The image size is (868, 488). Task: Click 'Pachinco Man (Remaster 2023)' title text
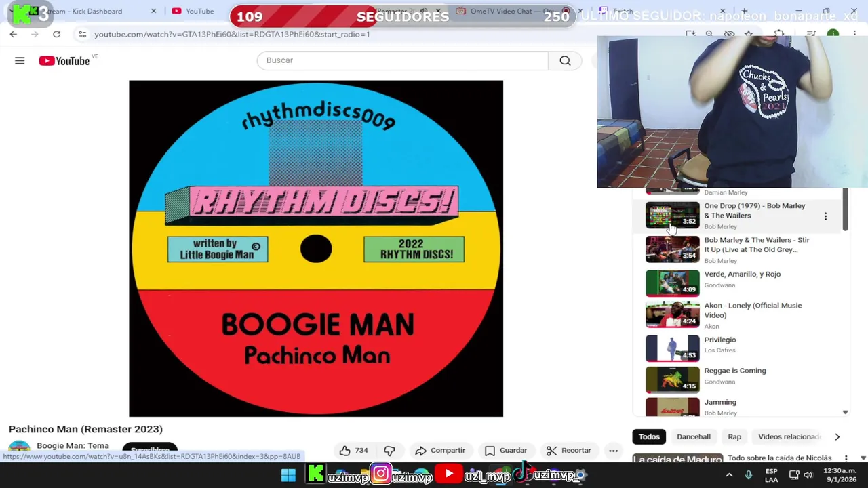pos(85,429)
